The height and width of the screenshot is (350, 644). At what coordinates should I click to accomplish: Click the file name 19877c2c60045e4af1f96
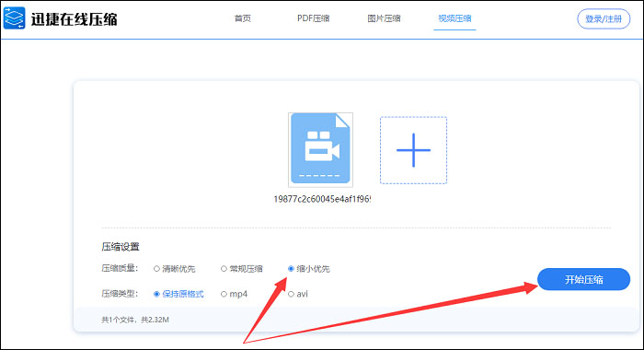[322, 199]
